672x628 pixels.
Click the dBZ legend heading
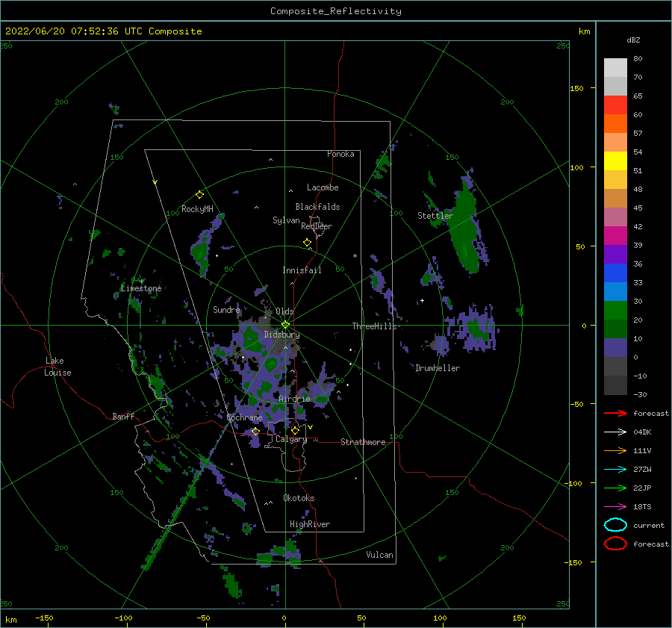click(633, 40)
